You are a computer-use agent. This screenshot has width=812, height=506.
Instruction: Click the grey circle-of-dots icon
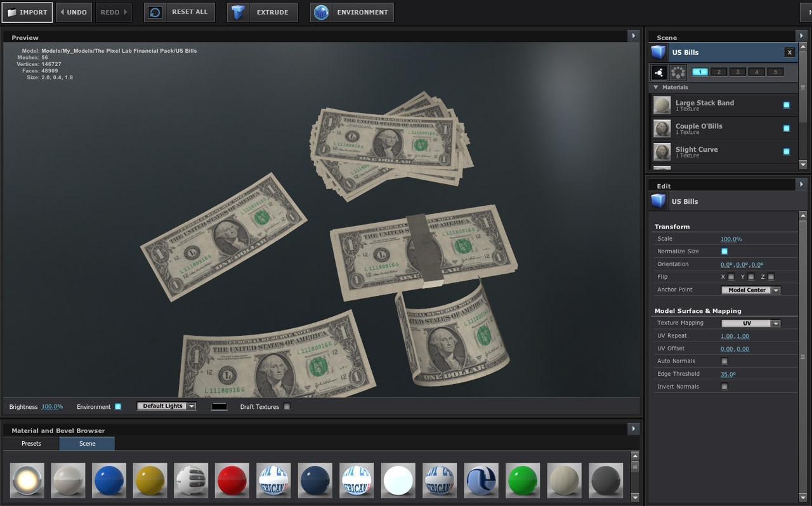tap(678, 72)
